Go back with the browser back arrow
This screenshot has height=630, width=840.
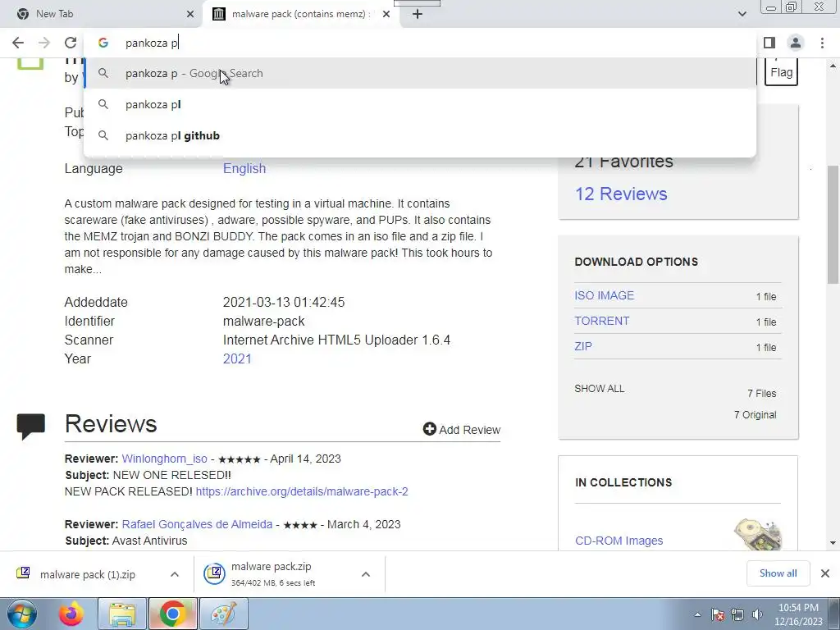[18, 43]
